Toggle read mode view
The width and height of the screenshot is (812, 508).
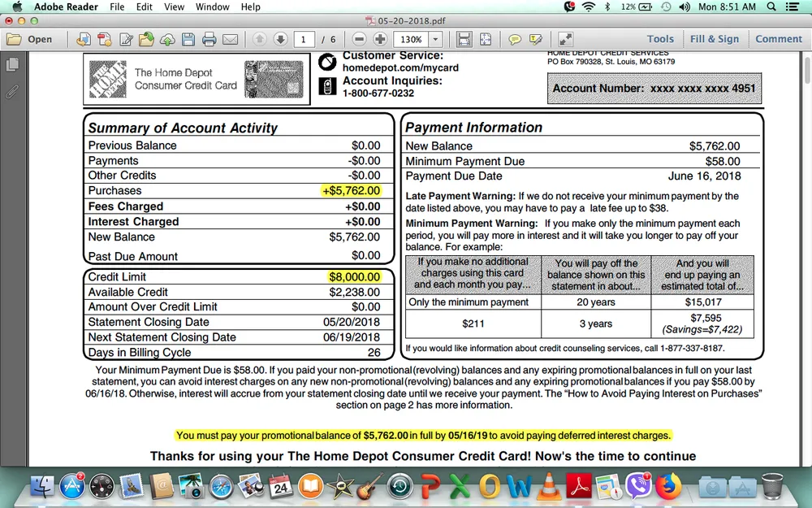point(565,39)
